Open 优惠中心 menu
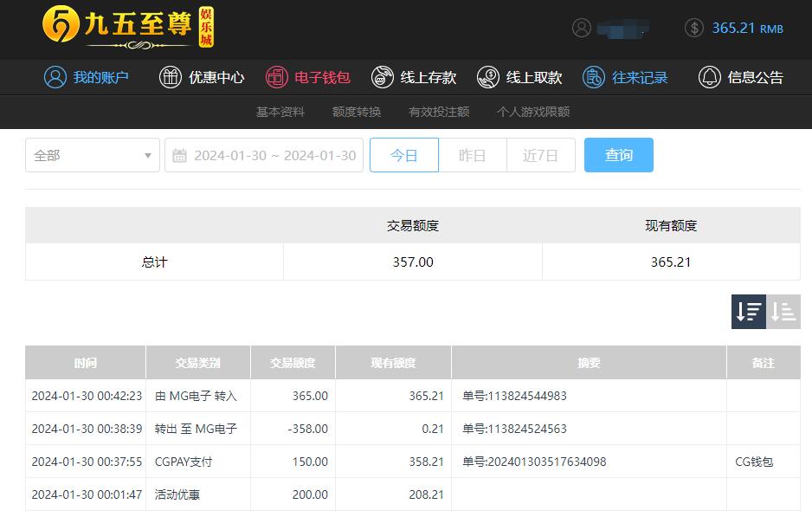Image resolution: width=812 pixels, height=517 pixels. pyautogui.click(x=202, y=77)
